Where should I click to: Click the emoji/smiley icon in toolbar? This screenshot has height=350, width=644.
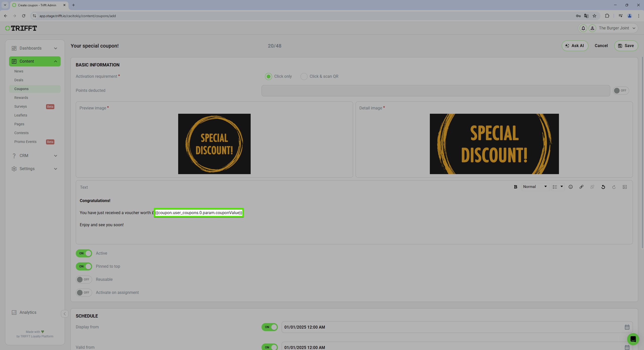571,187
